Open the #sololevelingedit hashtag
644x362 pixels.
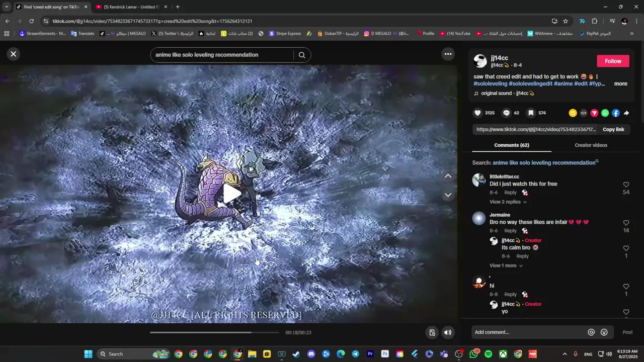click(530, 84)
